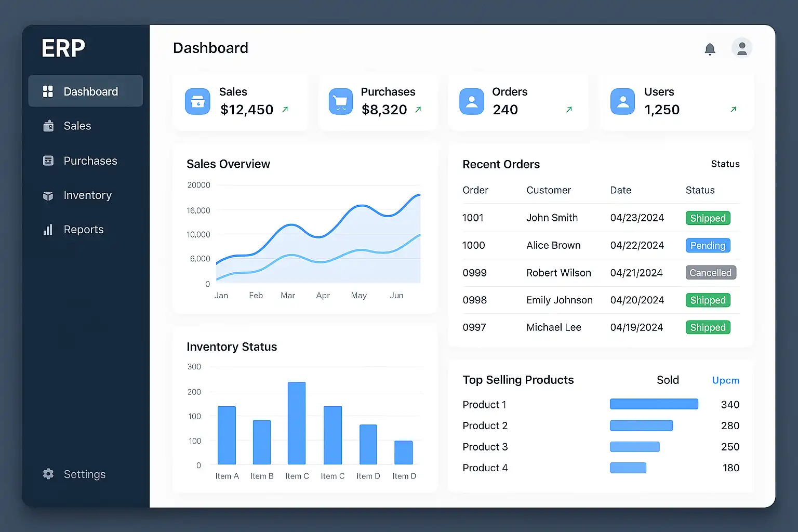The height and width of the screenshot is (532, 798).
Task: Open Settings from the sidebar
Action: (x=85, y=474)
